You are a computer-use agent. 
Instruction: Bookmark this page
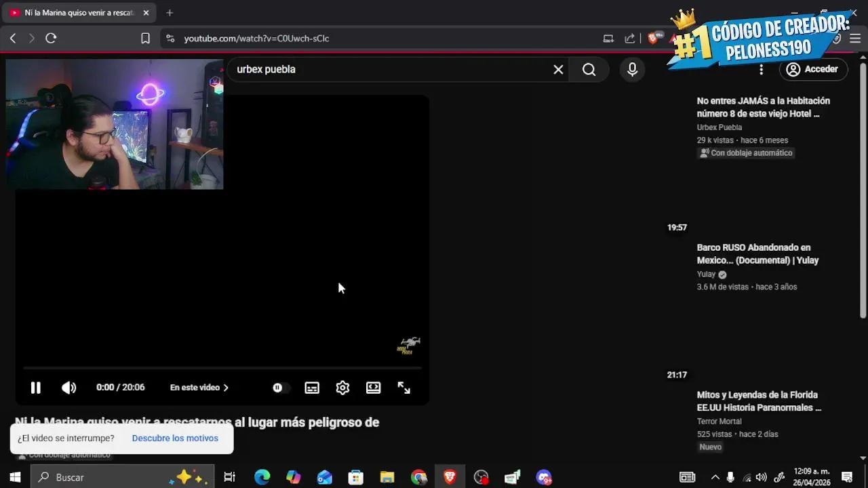click(145, 39)
